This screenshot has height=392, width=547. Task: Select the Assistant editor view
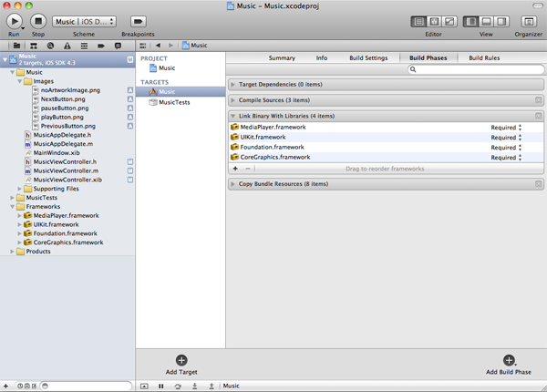(434, 22)
